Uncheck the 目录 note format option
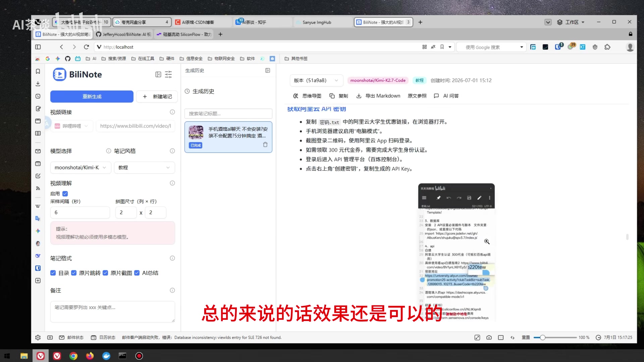The image size is (644, 362). [53, 273]
